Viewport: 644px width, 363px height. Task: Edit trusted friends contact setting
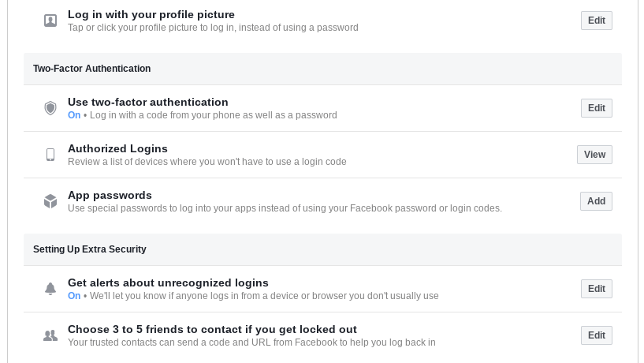pyautogui.click(x=596, y=335)
